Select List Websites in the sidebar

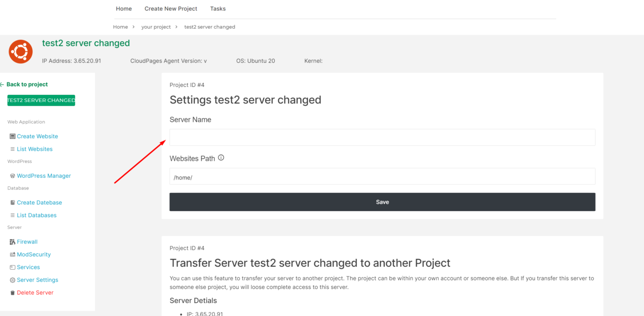(x=35, y=149)
